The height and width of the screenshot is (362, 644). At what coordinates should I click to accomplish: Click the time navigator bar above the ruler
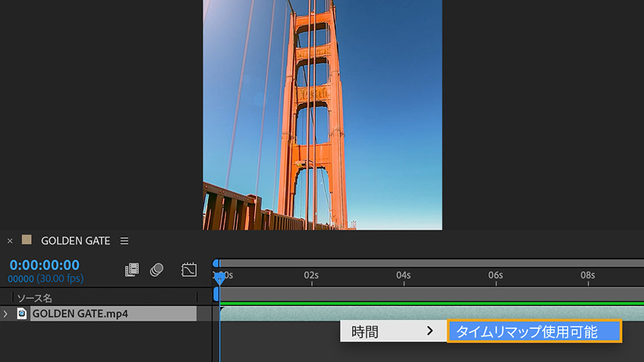coord(431,263)
